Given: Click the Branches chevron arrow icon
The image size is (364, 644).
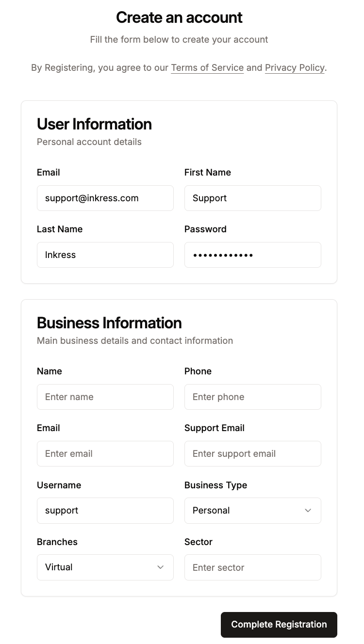Looking at the screenshot, I should [x=160, y=567].
